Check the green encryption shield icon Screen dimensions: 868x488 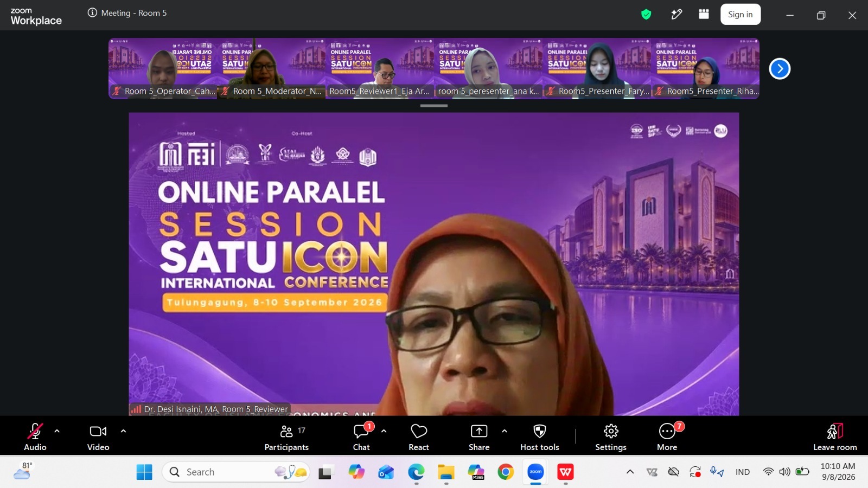(646, 15)
